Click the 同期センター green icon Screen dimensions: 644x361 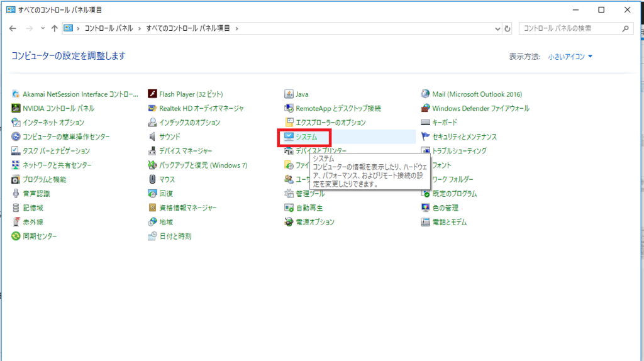pos(16,236)
